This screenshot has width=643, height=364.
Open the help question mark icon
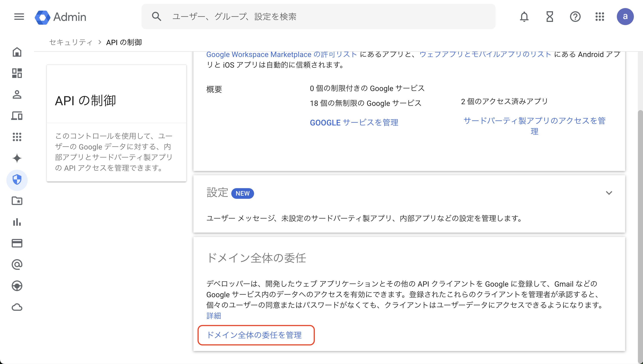coord(575,17)
